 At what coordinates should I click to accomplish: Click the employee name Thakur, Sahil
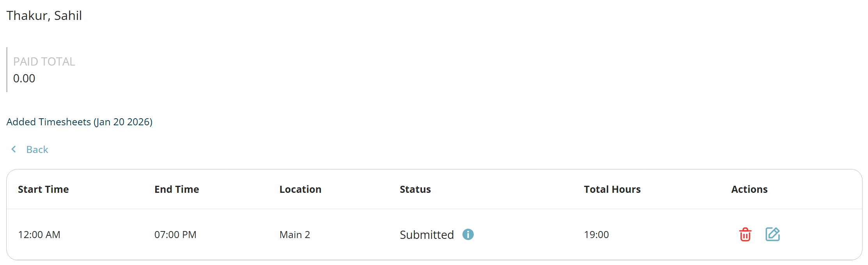(44, 16)
